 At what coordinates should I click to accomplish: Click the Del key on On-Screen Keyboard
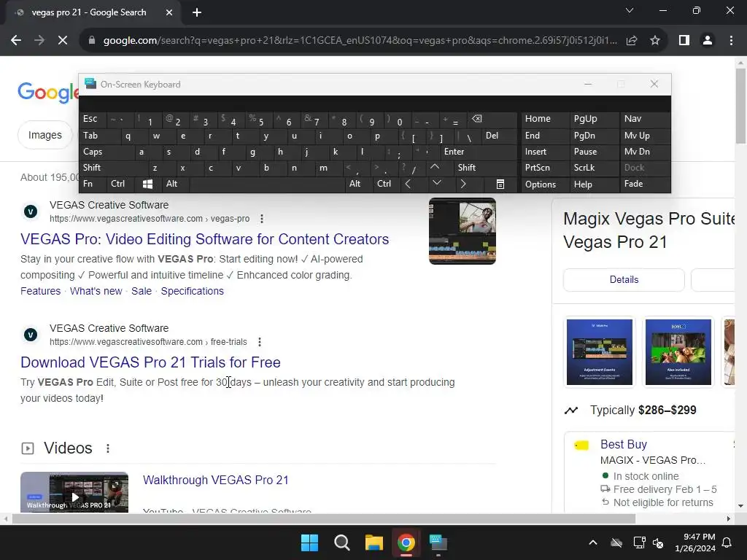coord(499,136)
